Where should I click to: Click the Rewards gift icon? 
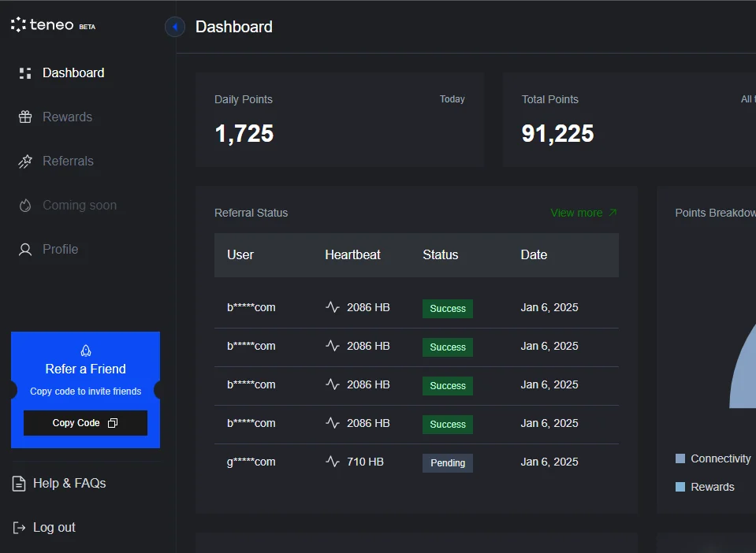25,117
